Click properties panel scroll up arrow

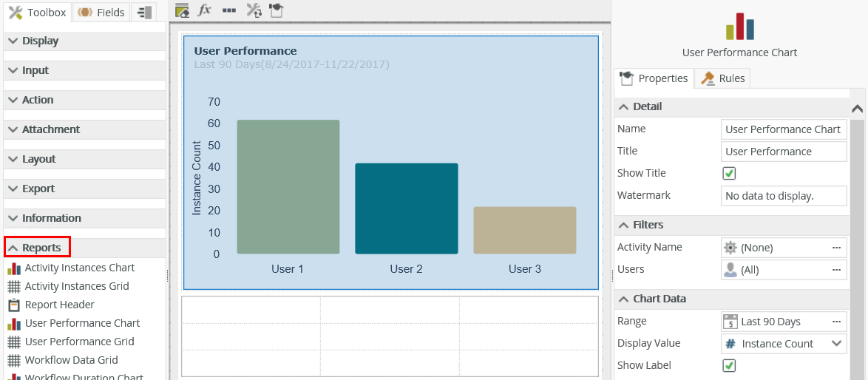tap(858, 109)
